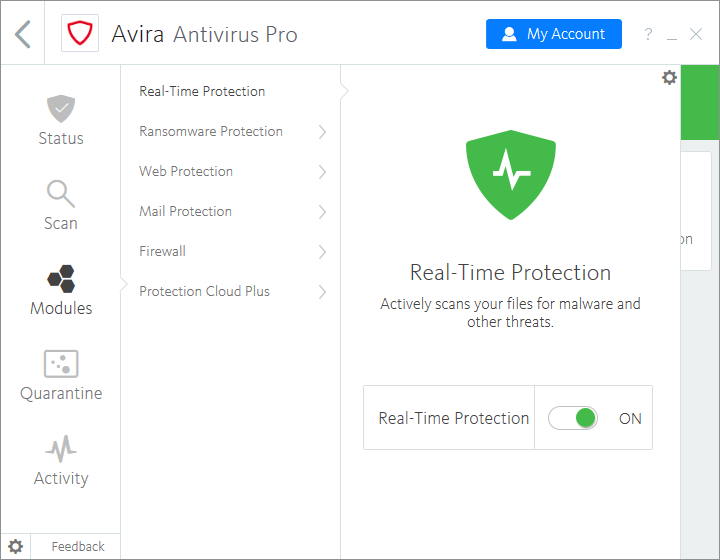Viewport: 720px width, 560px height.
Task: Expand Protection Cloud Plus chevron
Action: click(322, 291)
